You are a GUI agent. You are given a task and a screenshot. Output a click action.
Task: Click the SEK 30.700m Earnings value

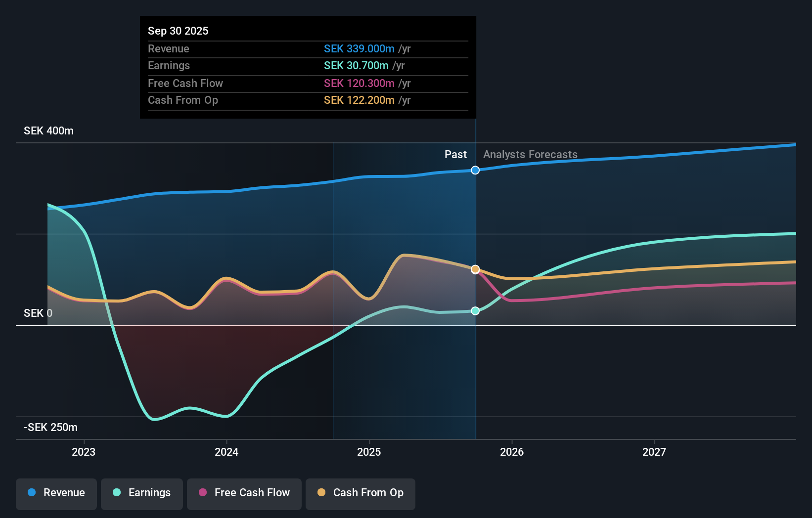(x=356, y=65)
